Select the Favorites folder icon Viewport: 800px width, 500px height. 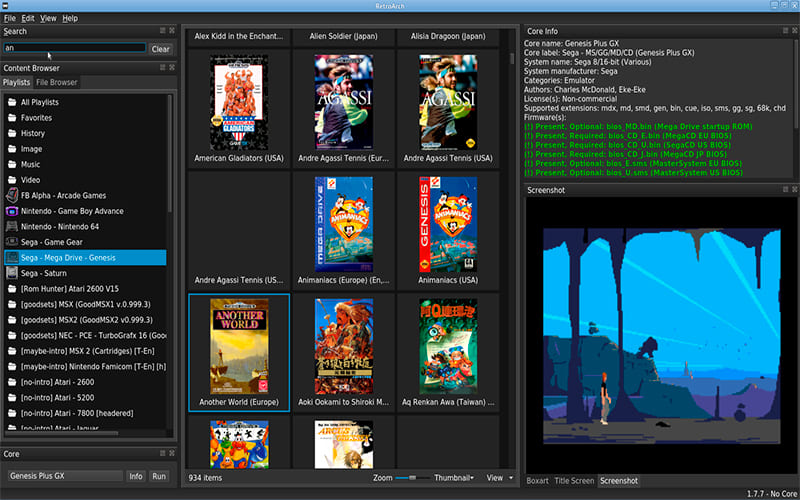click(x=12, y=118)
